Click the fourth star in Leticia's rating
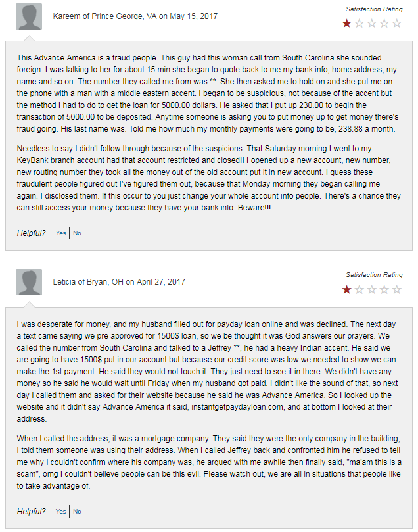 click(384, 289)
